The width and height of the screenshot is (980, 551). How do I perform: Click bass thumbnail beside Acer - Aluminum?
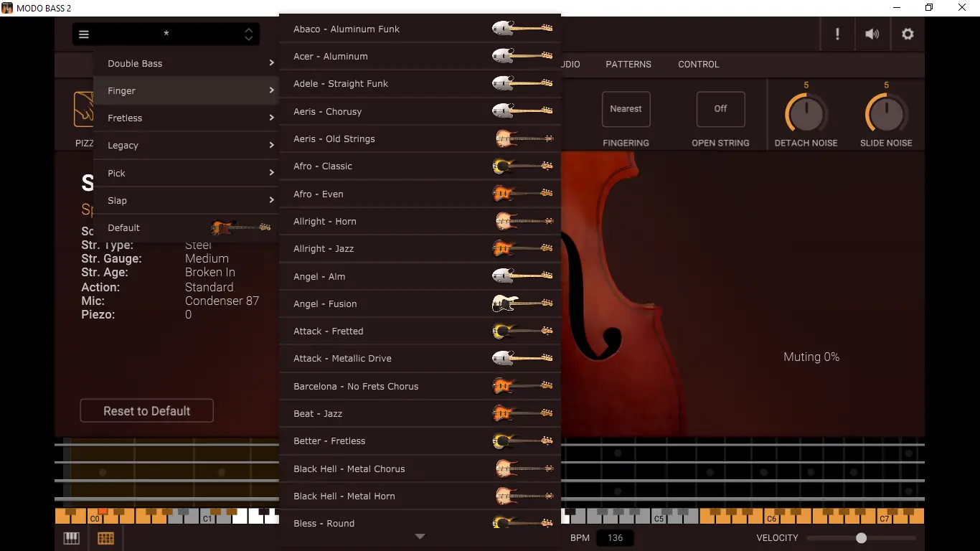(522, 56)
